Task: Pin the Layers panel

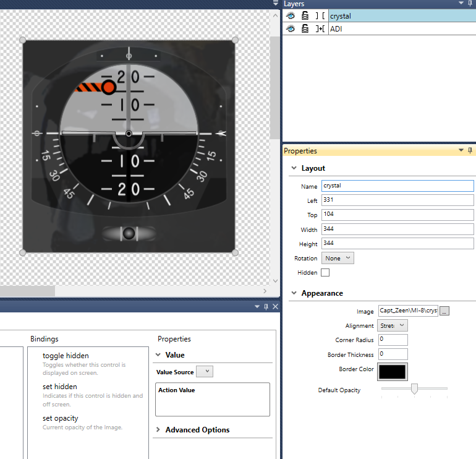Action: pyautogui.click(x=470, y=3)
